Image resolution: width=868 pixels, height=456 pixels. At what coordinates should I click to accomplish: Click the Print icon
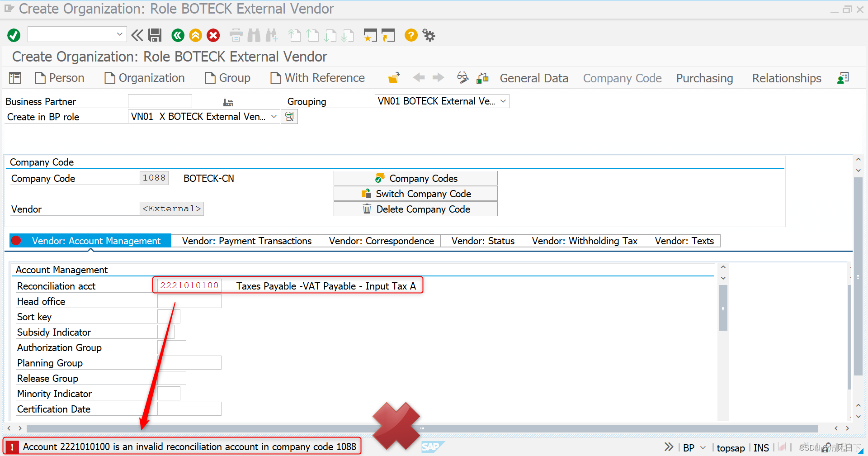[x=236, y=35]
